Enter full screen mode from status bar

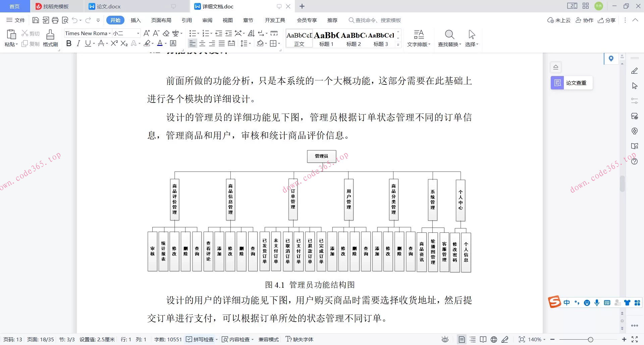click(x=635, y=339)
